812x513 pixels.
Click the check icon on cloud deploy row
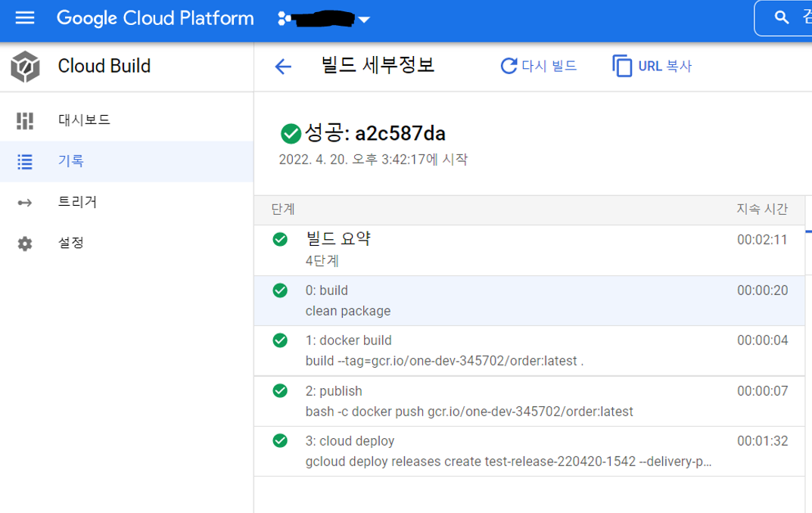click(x=280, y=440)
